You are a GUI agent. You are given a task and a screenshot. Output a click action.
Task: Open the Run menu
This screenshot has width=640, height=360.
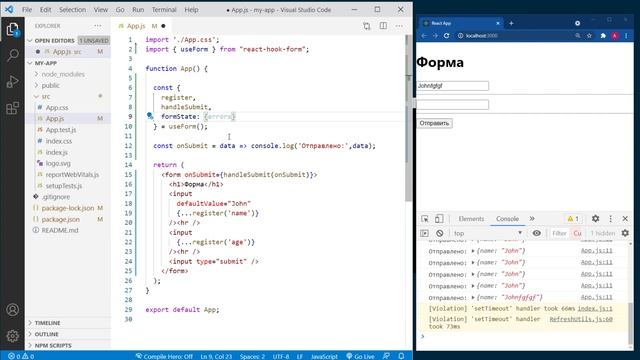coord(138,9)
